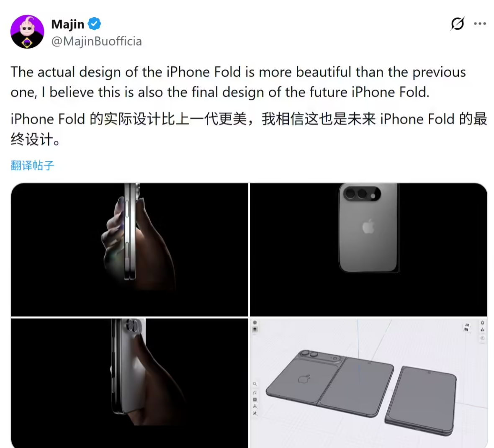The image size is (494, 448).
Task: Open Grok from the slashed-circle icon
Action: click(458, 23)
